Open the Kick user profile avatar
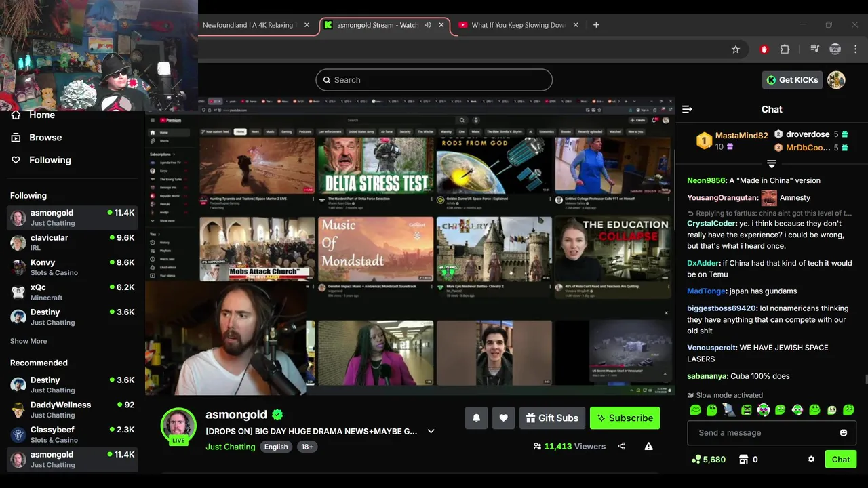868x488 pixels. (836, 80)
